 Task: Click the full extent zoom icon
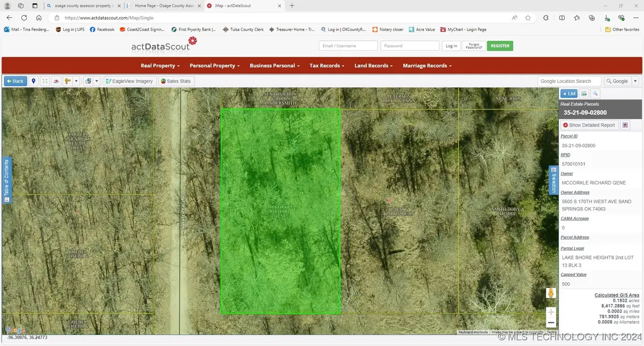[x=45, y=81]
